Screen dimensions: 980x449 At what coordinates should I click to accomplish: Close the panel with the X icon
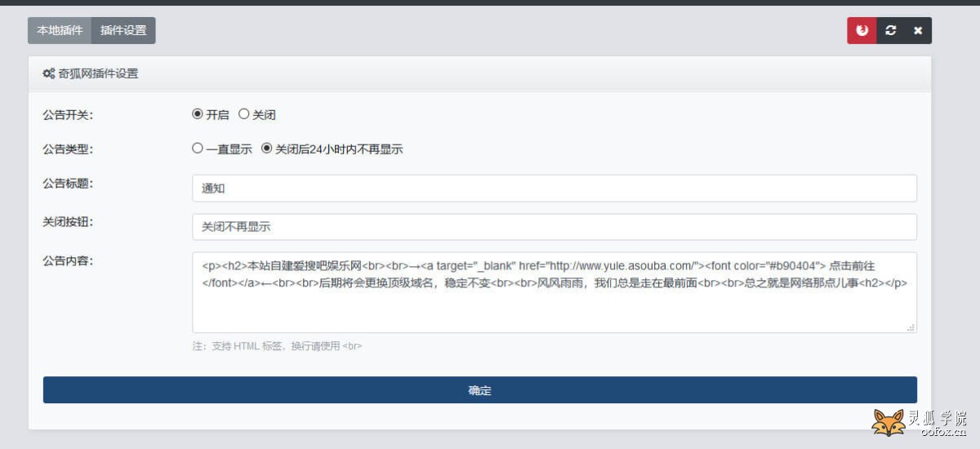(x=918, y=30)
